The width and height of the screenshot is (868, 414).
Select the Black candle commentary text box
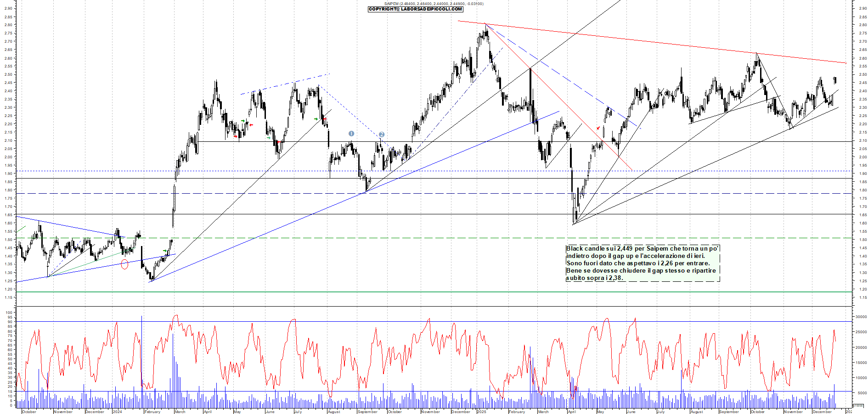click(x=643, y=263)
